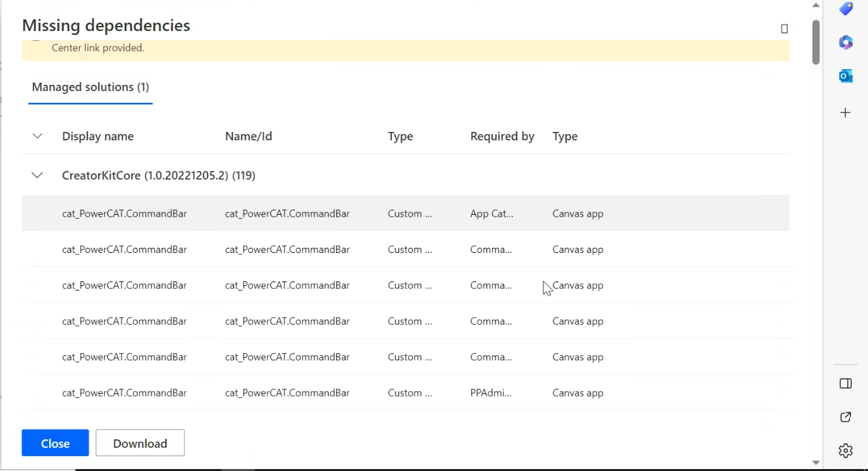Open the Microsoft 365 sidebar icon
868x471 pixels.
pos(845,42)
